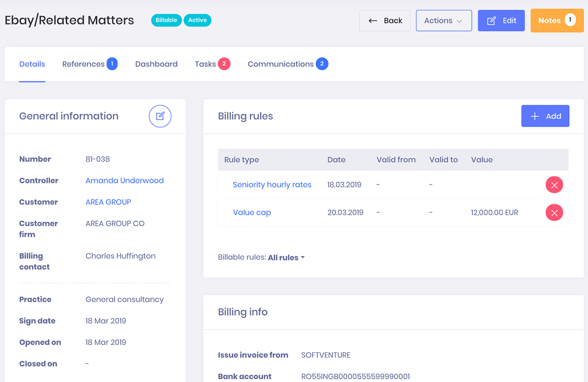
Task: Click the Back arrow button
Action: coord(385,21)
